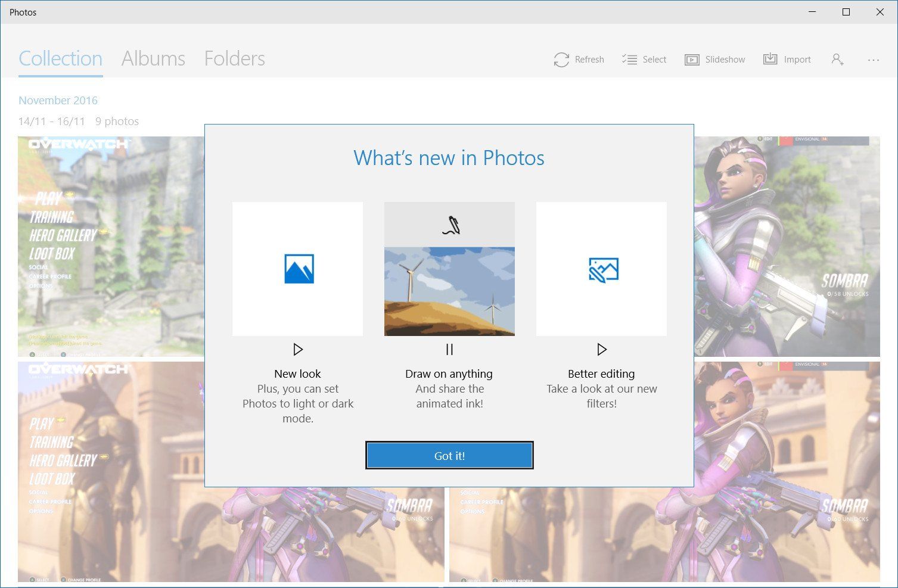The width and height of the screenshot is (898, 588).
Task: Click the Select icon in the toolbar
Action: [628, 60]
